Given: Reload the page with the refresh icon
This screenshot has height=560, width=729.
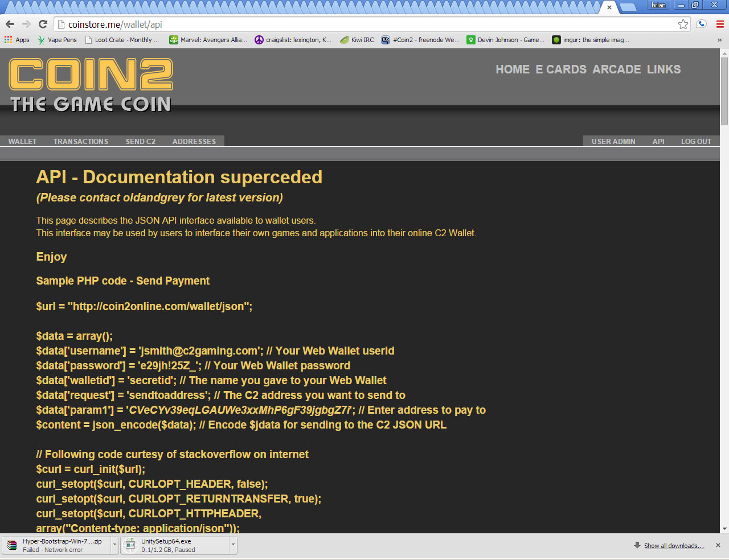Looking at the screenshot, I should [x=43, y=24].
